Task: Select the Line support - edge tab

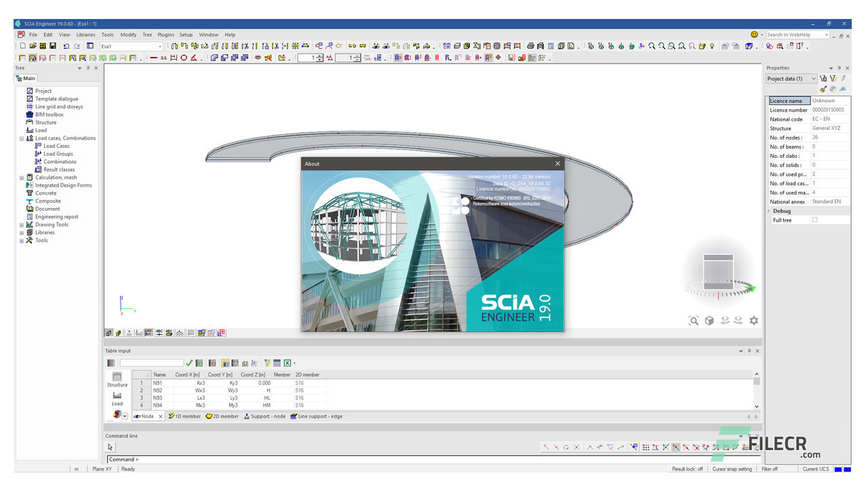Action: 316,416
